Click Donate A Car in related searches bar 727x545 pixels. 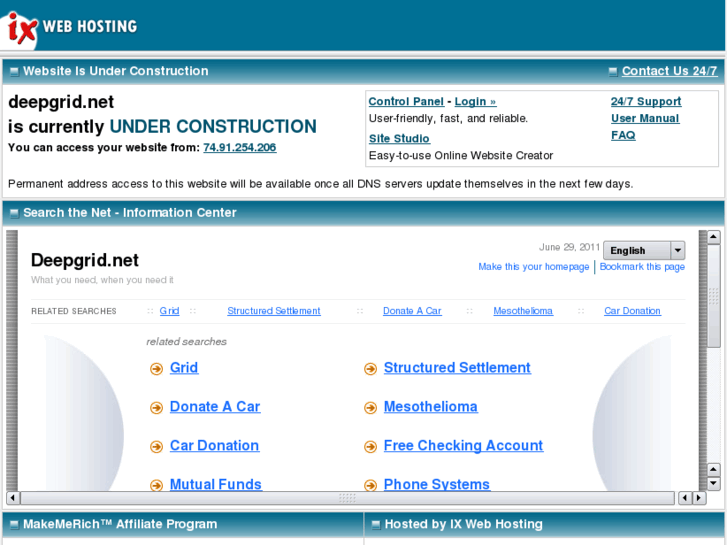412,311
